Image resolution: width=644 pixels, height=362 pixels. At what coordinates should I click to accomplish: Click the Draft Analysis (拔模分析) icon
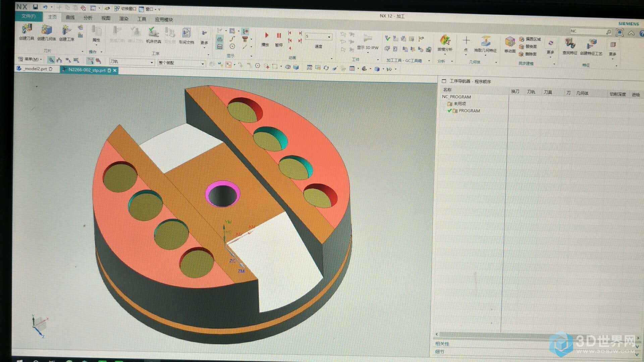point(445,43)
